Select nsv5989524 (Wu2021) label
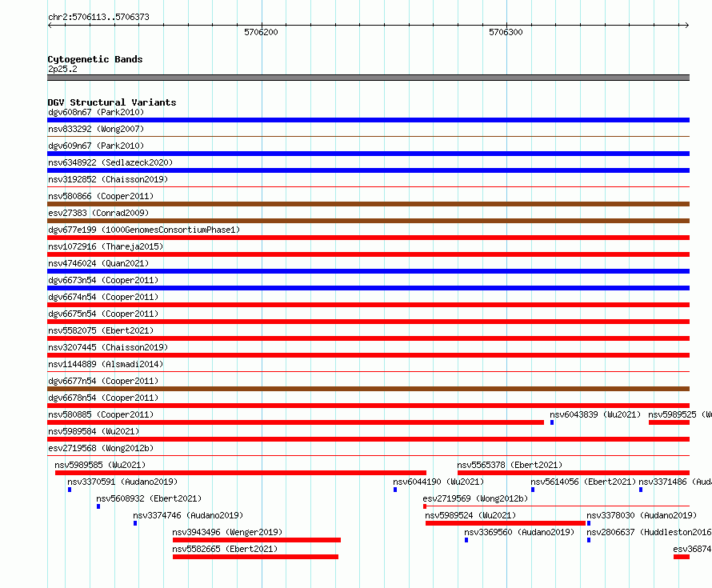The width and height of the screenshot is (712, 588). click(x=470, y=515)
